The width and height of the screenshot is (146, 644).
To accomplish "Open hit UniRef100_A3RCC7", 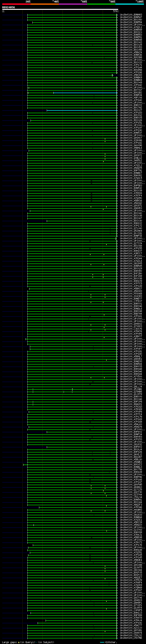I will pos(131,254).
